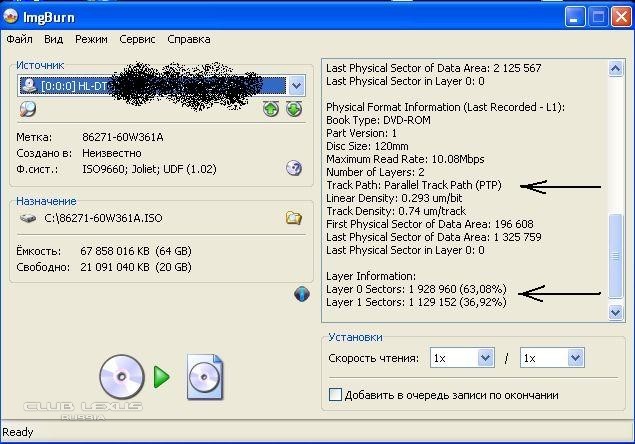Screen dimensions: 635x444
Task: Open the Вид menu
Action: tap(53, 39)
